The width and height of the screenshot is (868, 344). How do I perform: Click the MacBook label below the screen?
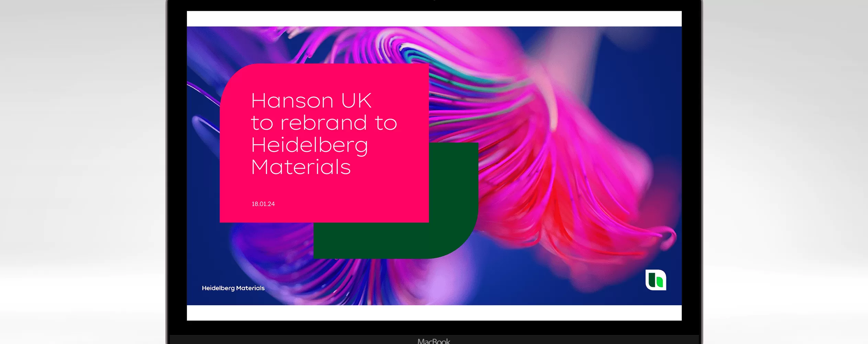(434, 341)
